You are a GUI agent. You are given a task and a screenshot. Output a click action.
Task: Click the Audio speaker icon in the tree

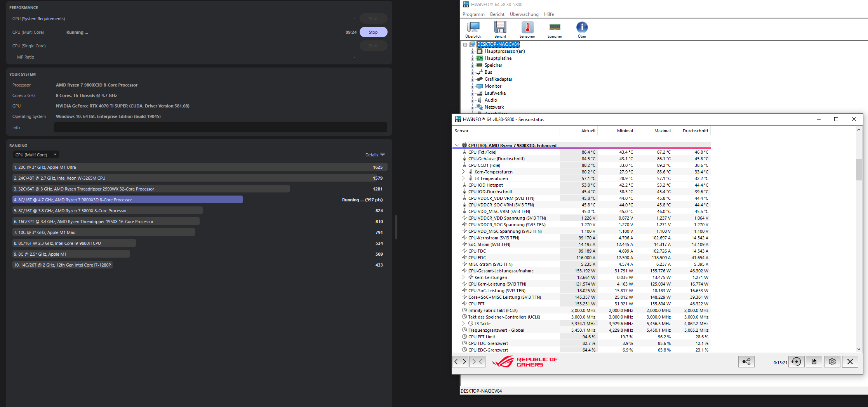pyautogui.click(x=480, y=100)
